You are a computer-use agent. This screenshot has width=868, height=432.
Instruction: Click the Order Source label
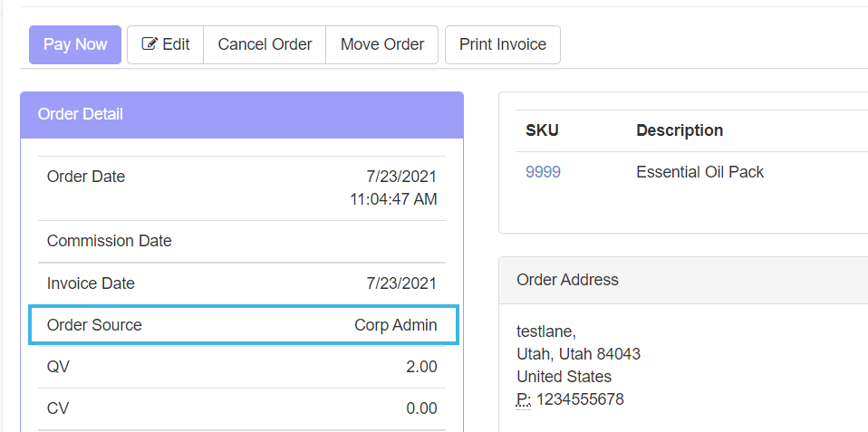click(x=94, y=325)
